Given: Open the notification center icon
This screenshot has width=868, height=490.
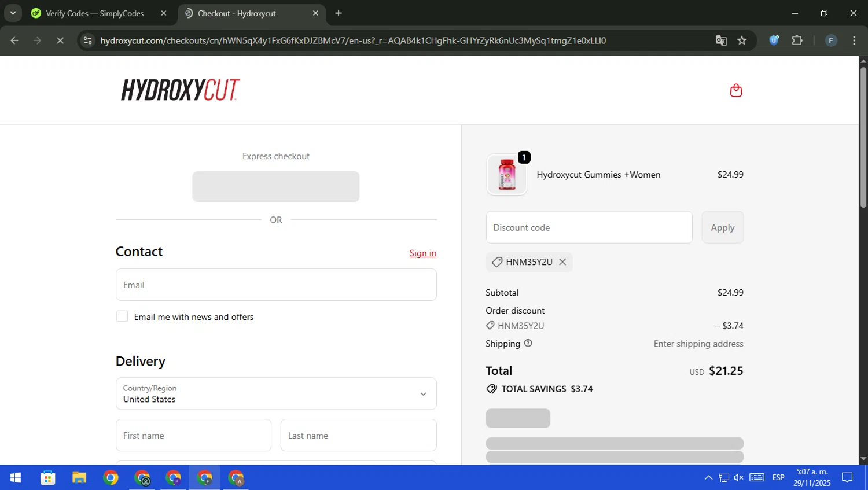Looking at the screenshot, I should click(x=847, y=477).
